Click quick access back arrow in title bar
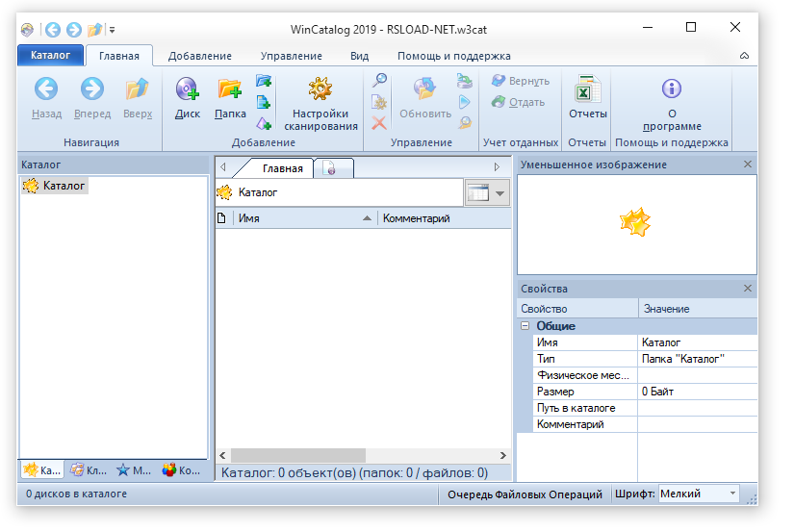This screenshot has width=794, height=532. [53, 30]
